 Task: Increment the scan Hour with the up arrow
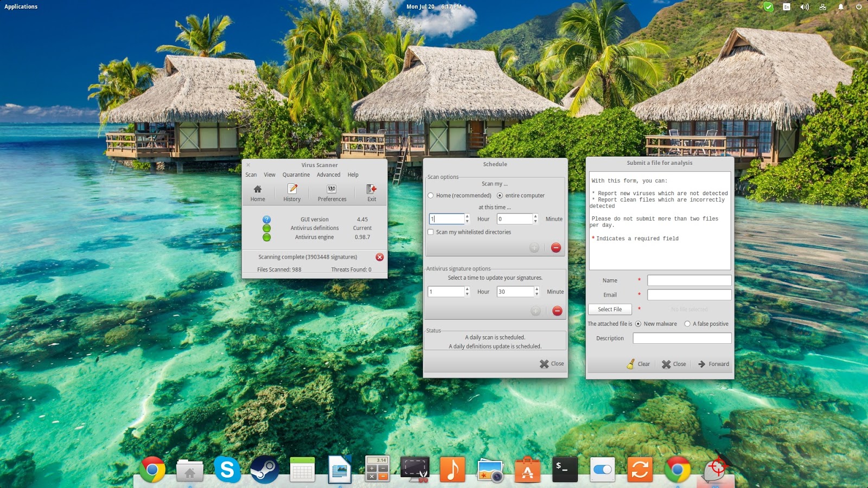467,216
